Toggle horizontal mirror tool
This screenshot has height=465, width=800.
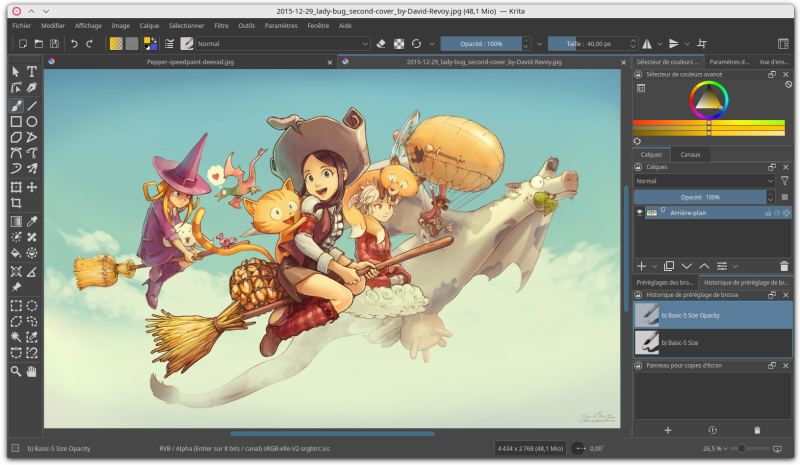[647, 44]
